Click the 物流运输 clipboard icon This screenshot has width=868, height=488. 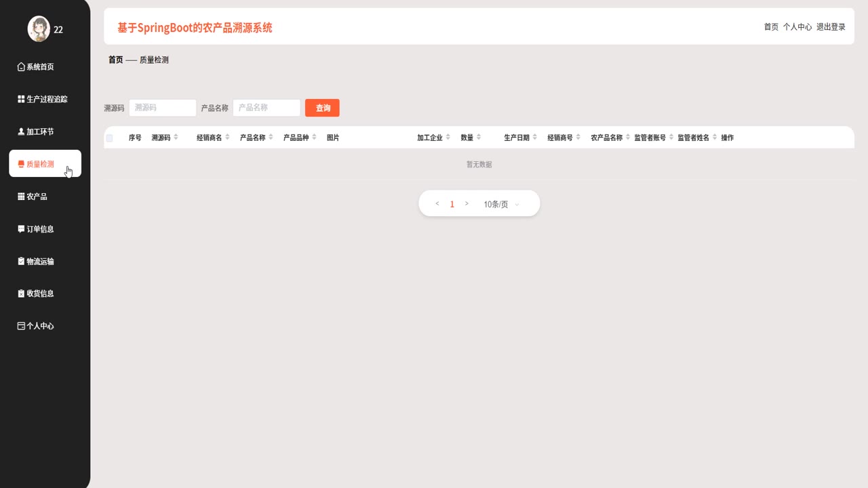coord(21,261)
